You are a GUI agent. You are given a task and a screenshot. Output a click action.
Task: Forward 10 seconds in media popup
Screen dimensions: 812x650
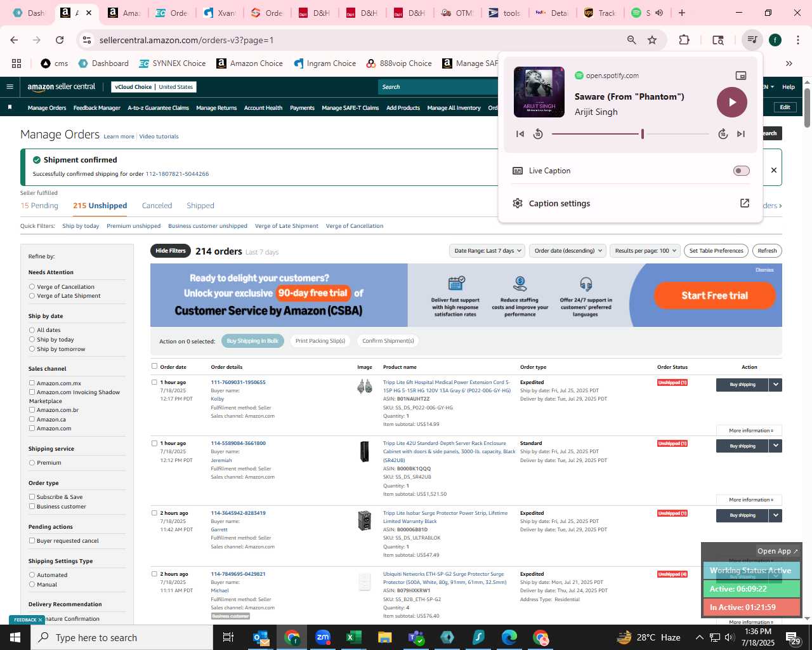click(723, 134)
